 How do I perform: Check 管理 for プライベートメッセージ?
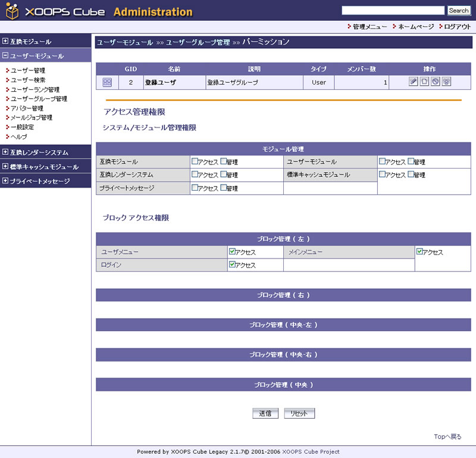(224, 188)
